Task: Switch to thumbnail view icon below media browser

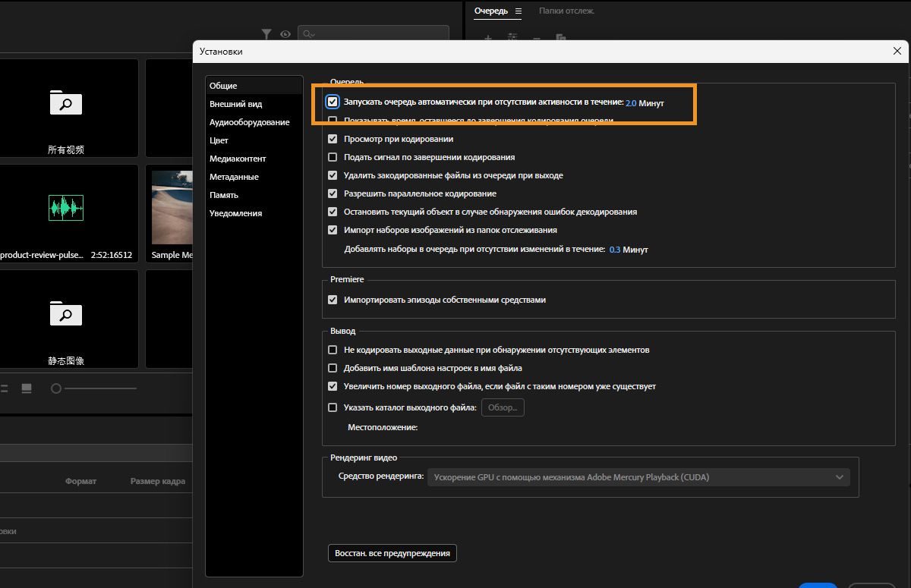Action: point(27,388)
